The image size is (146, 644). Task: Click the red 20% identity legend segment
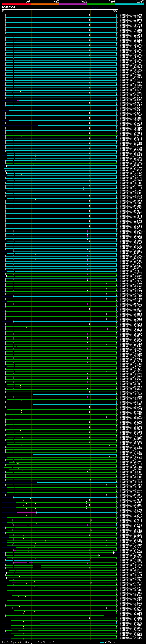click(x=16, y=4)
